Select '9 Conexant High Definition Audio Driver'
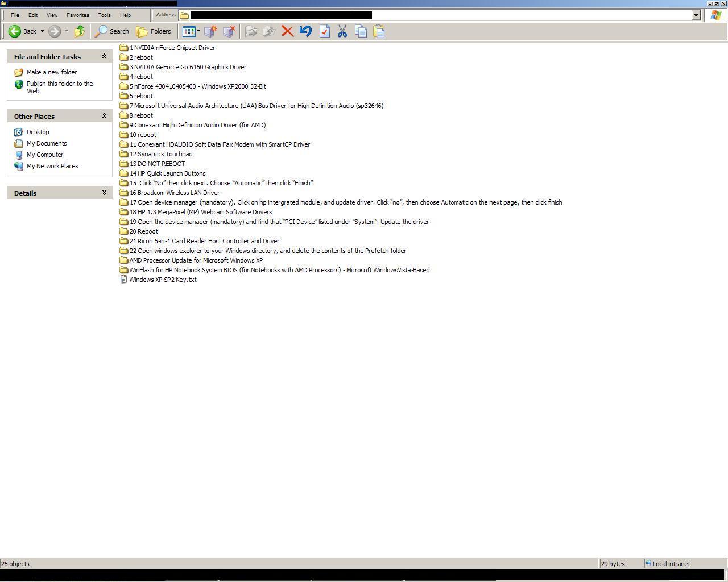 pos(193,125)
